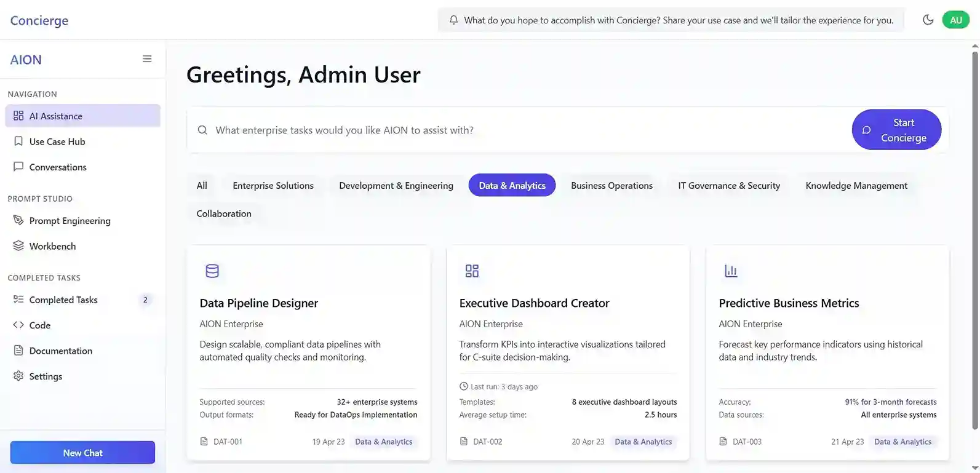Click the Data & Analytics tag on DAT-002
The height and width of the screenshot is (473, 980).
pyautogui.click(x=643, y=442)
